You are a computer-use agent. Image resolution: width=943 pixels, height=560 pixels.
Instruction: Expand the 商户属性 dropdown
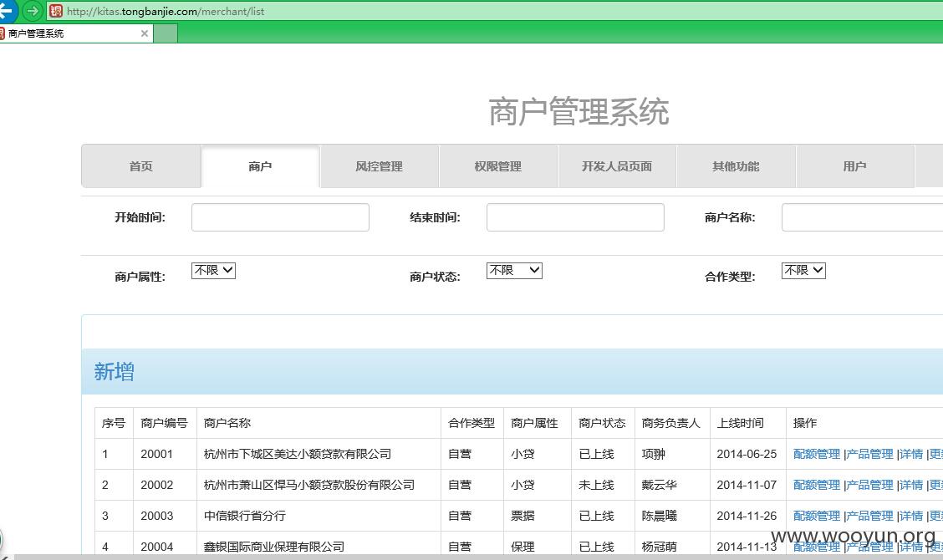[x=213, y=271]
